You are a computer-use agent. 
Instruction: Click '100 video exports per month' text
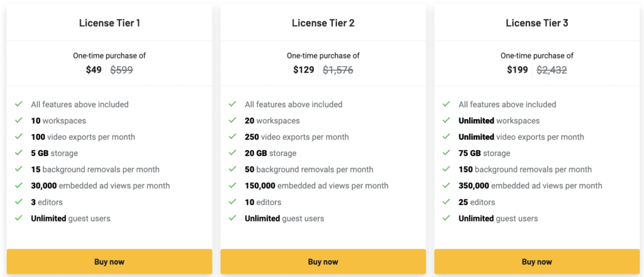point(83,137)
